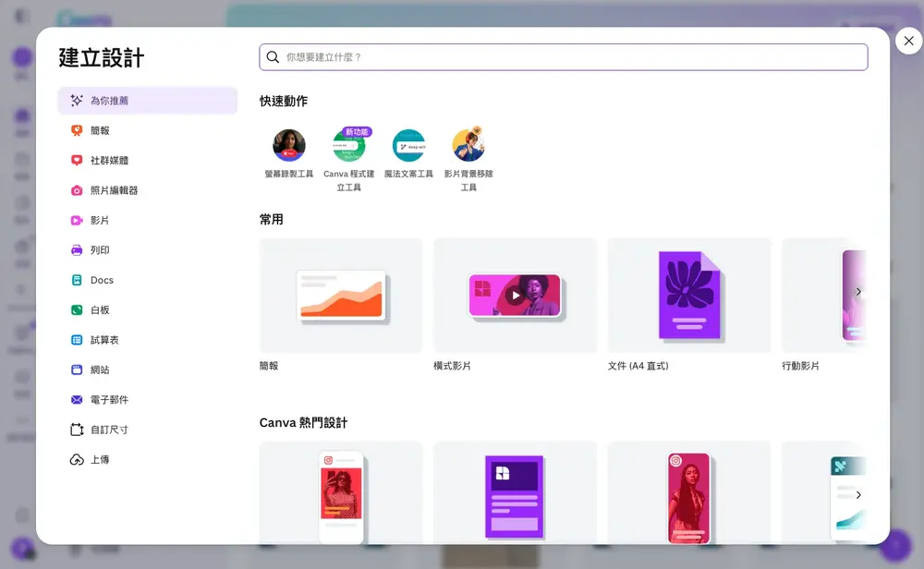Viewport: 924px width, 569px height.
Task: Click the 為你推薦 label in sidebar
Action: coord(110,101)
